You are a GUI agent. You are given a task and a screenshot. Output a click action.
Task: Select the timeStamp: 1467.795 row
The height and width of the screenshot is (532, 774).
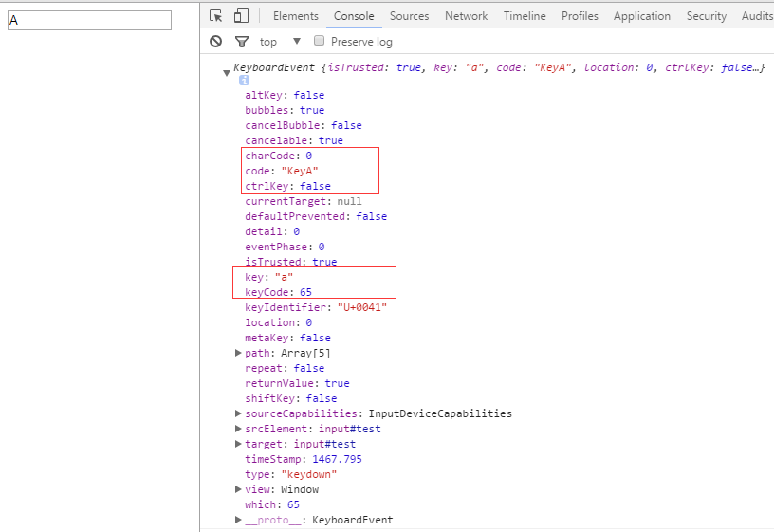304,459
